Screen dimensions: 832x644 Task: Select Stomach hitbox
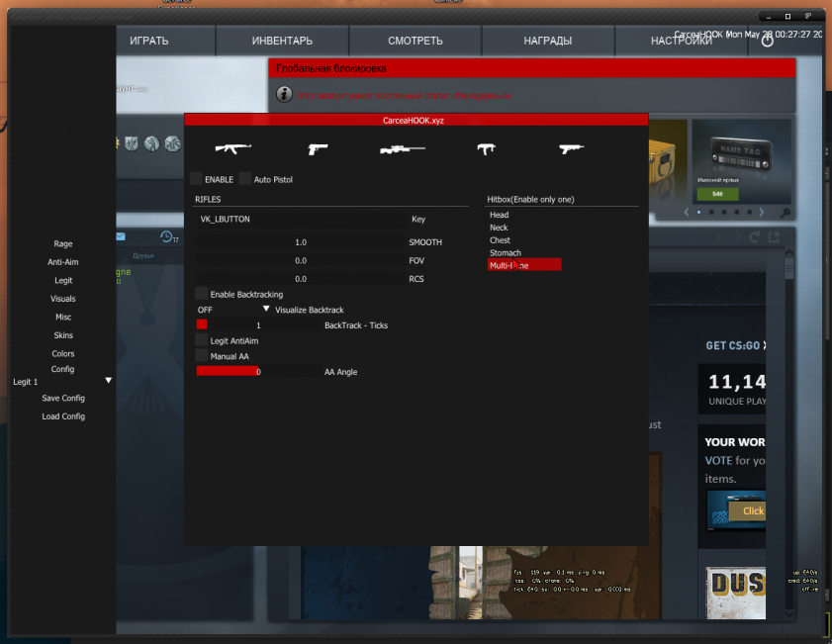506,252
